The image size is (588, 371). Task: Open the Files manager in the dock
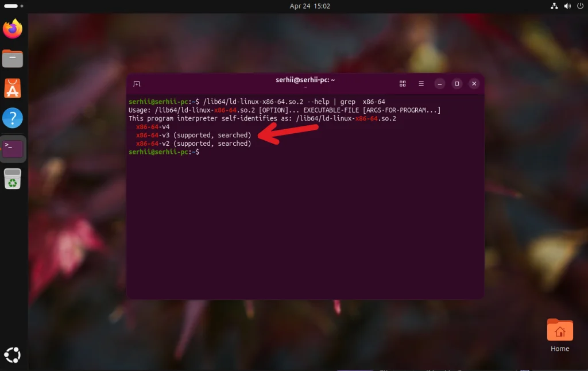point(13,59)
